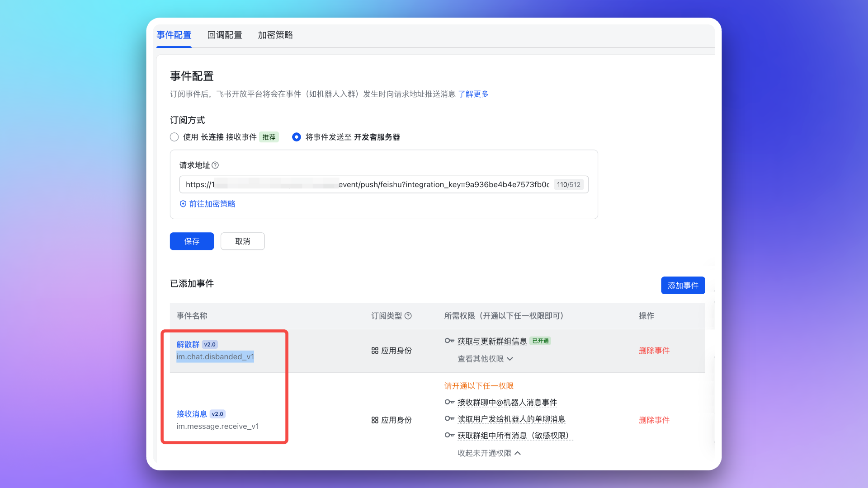Image resolution: width=868 pixels, height=488 pixels.
Task: Click key icon for 获取与更新群组信息 permission
Action: (x=449, y=341)
